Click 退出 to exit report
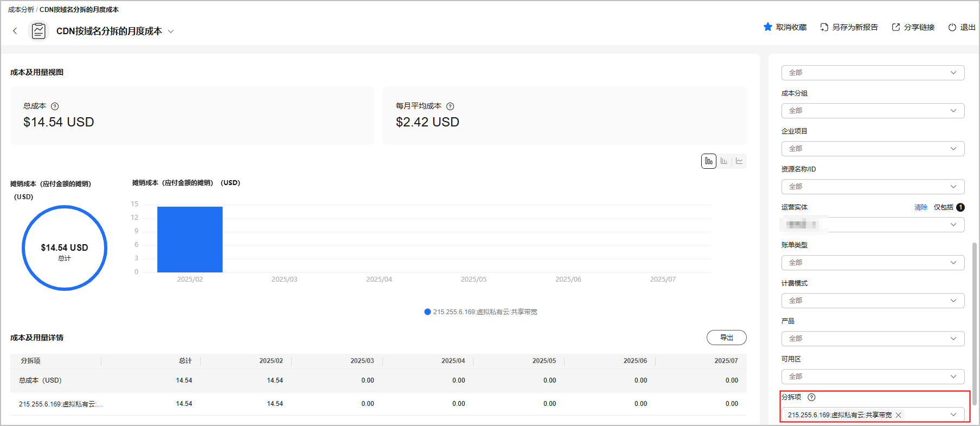 click(968, 27)
